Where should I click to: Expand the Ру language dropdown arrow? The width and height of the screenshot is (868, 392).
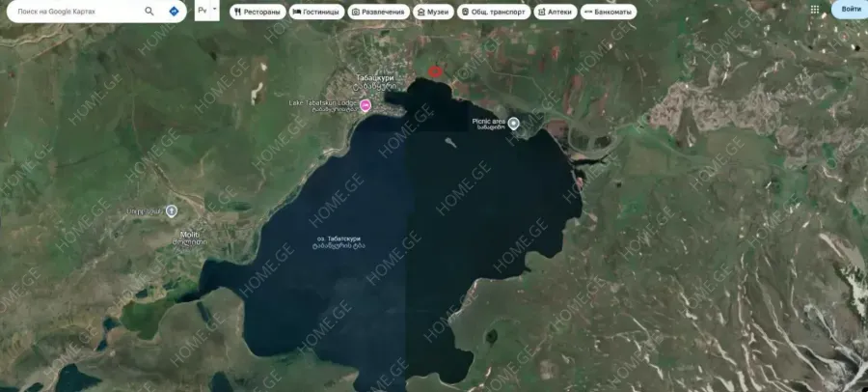(214, 10)
